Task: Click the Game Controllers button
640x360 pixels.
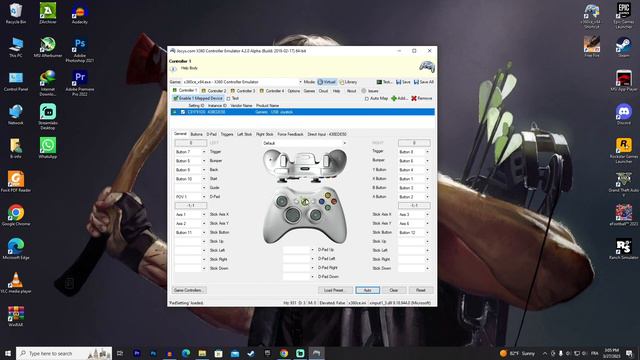Action: tap(189, 290)
